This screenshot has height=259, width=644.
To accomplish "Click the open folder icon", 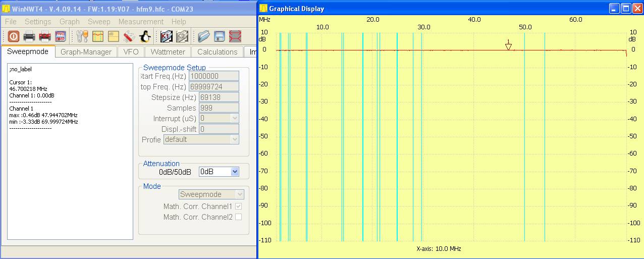I will pos(203,36).
